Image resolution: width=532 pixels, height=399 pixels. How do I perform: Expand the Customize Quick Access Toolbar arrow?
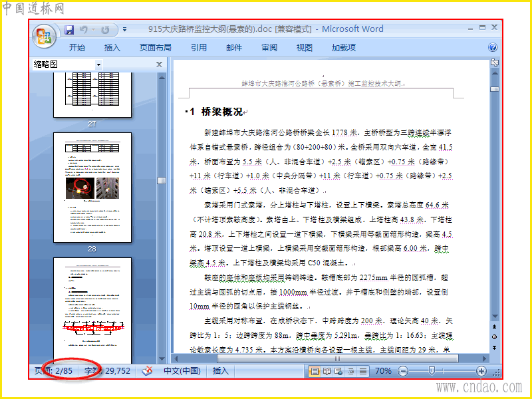point(124,30)
